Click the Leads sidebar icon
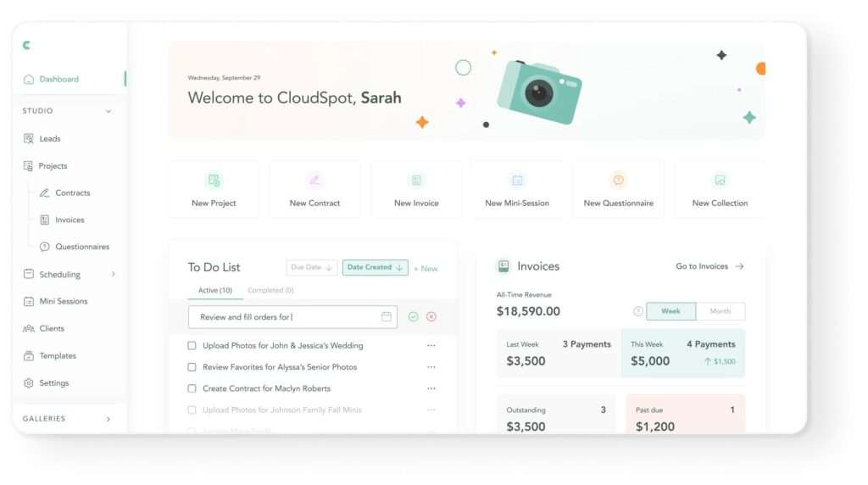 tap(29, 138)
